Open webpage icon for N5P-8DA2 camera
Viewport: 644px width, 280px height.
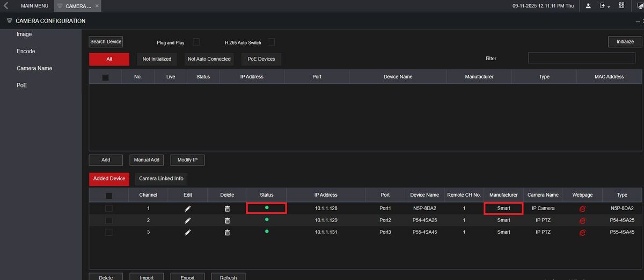[x=582, y=209]
